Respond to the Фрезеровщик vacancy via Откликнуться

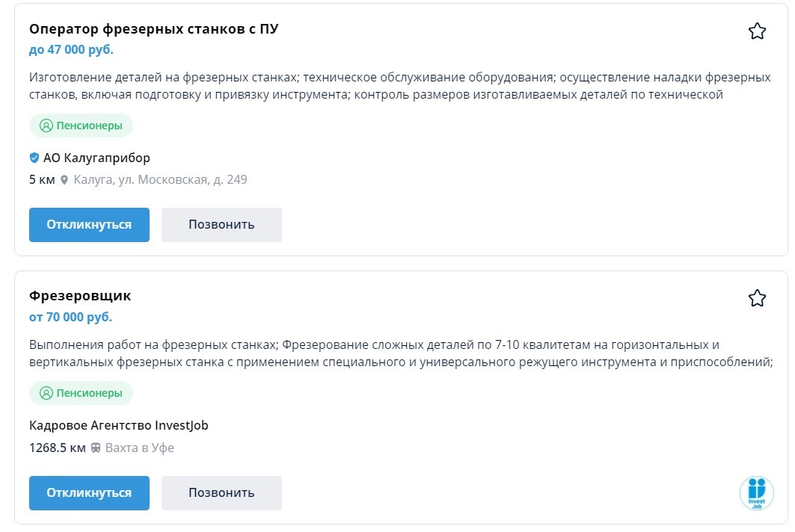point(89,493)
